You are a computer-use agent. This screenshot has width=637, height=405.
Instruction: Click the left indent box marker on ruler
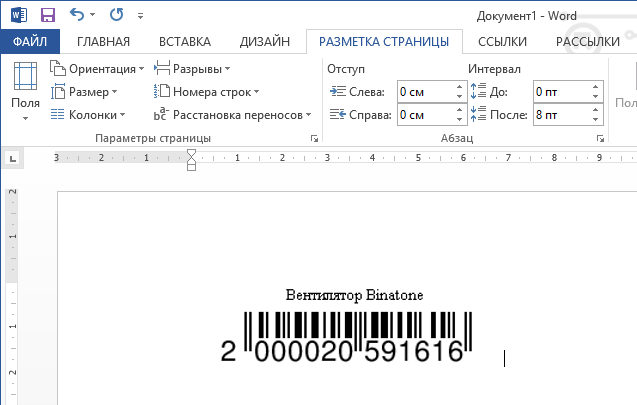pos(191,167)
